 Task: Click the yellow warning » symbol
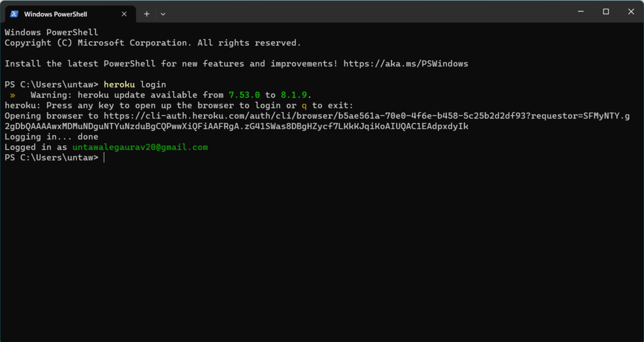click(12, 95)
